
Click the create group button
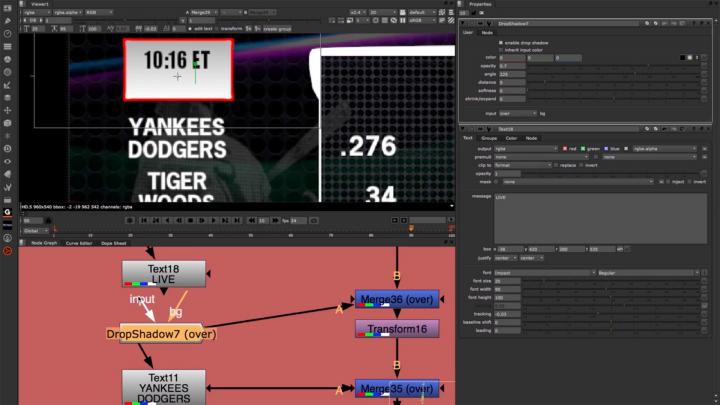277,28
